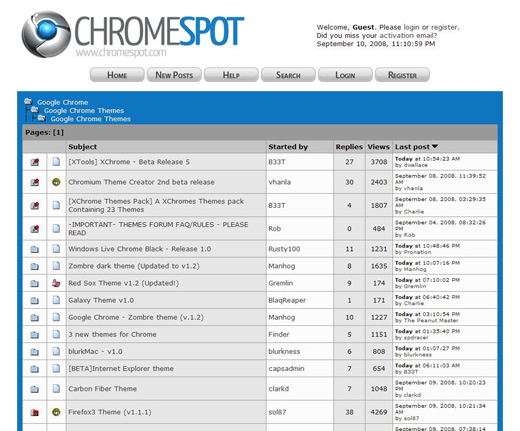Open Firefox3 Theme (v1.1.1) topic

(x=110, y=412)
